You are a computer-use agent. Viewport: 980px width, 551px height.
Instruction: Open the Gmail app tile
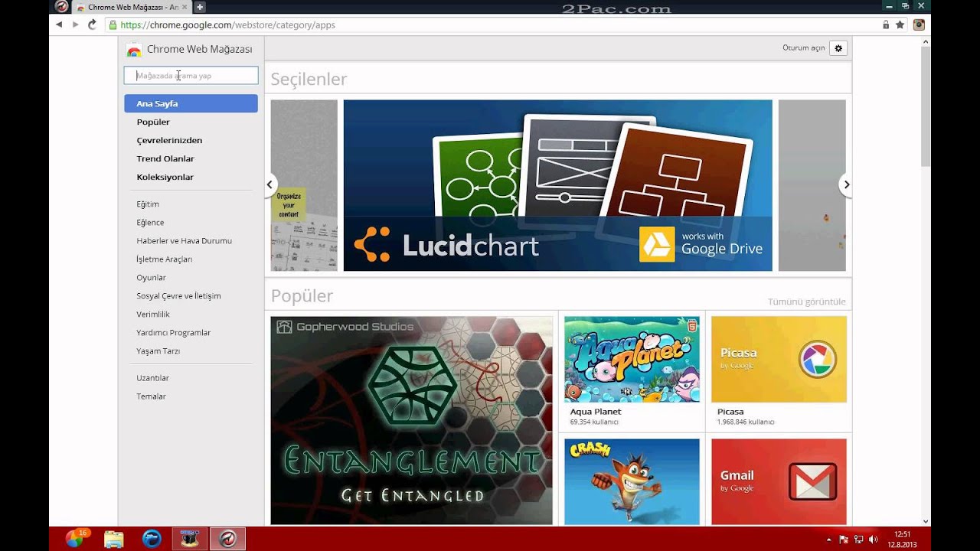(779, 481)
